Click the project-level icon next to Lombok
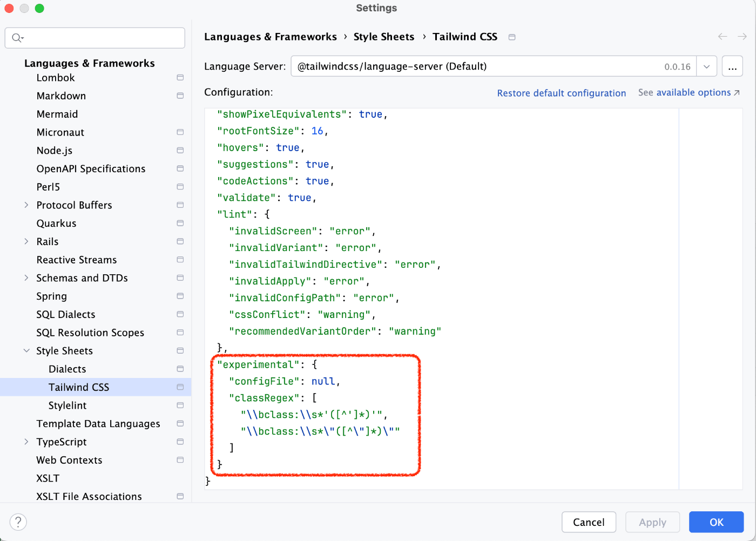 (180, 78)
